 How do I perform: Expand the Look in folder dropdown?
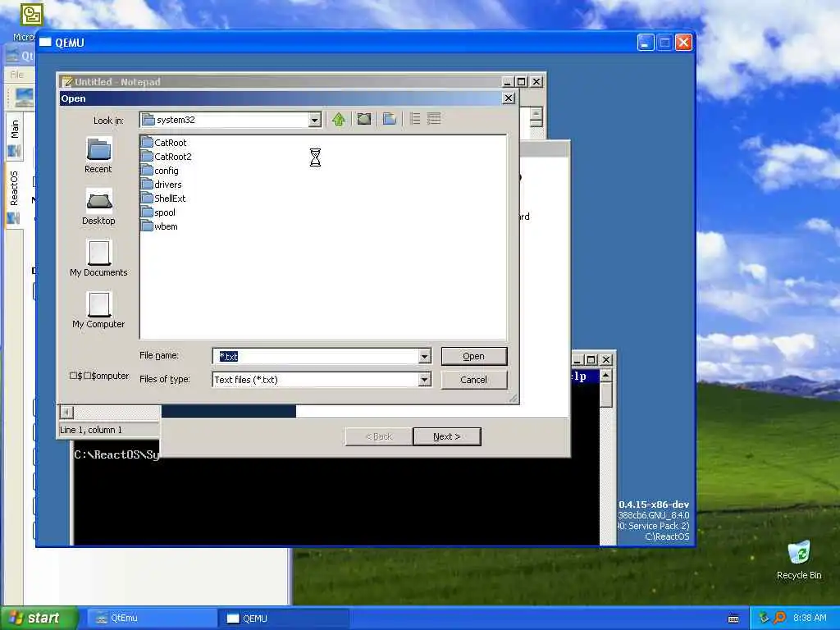(x=315, y=120)
